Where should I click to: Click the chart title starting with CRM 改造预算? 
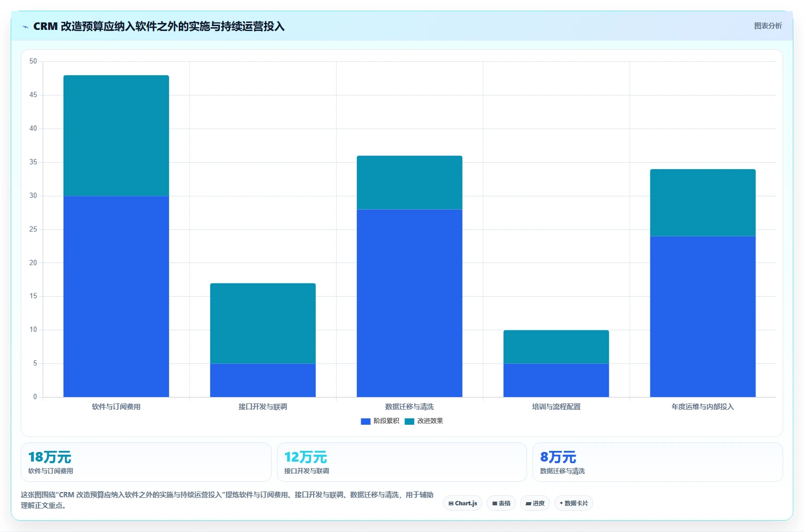pos(159,27)
